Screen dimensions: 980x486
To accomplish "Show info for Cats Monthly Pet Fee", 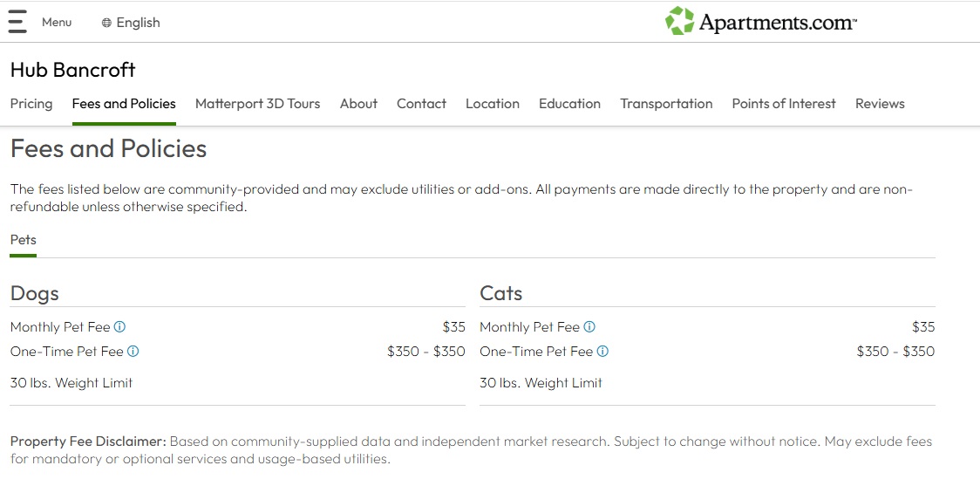I will (x=589, y=327).
